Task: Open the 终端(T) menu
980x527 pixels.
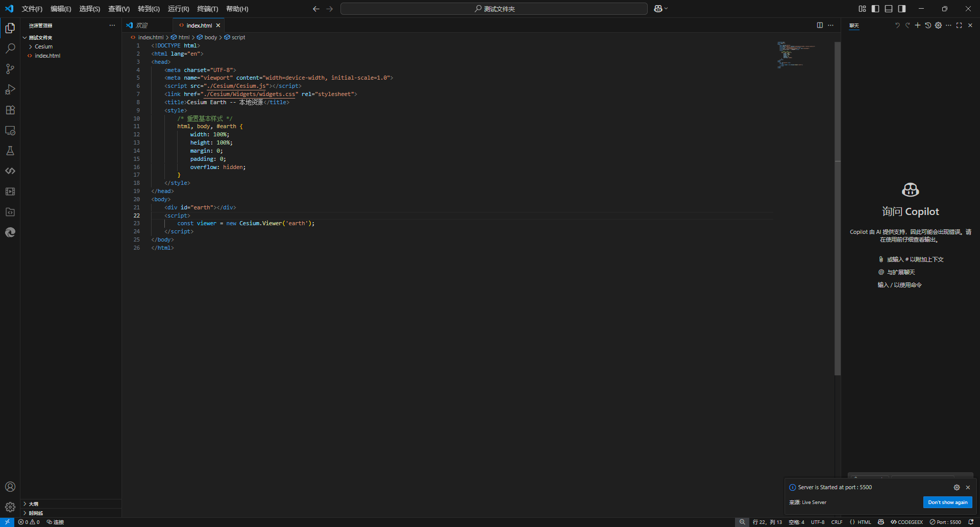Action: (x=207, y=9)
